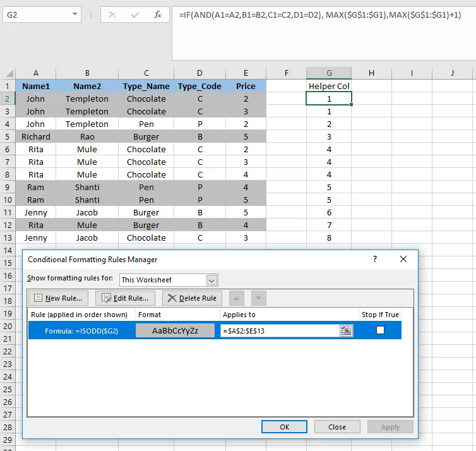Click the Enter checkmark icon in formula bar

(135, 15)
